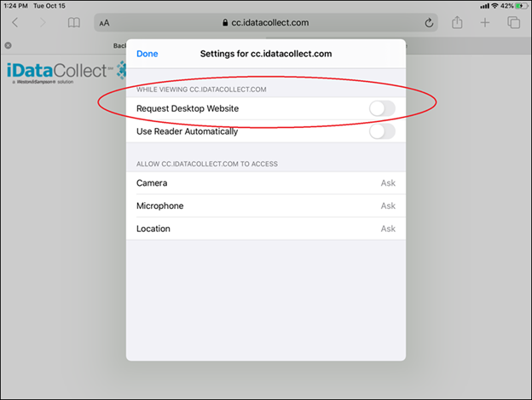Tap the Safari forward arrow

click(43, 23)
